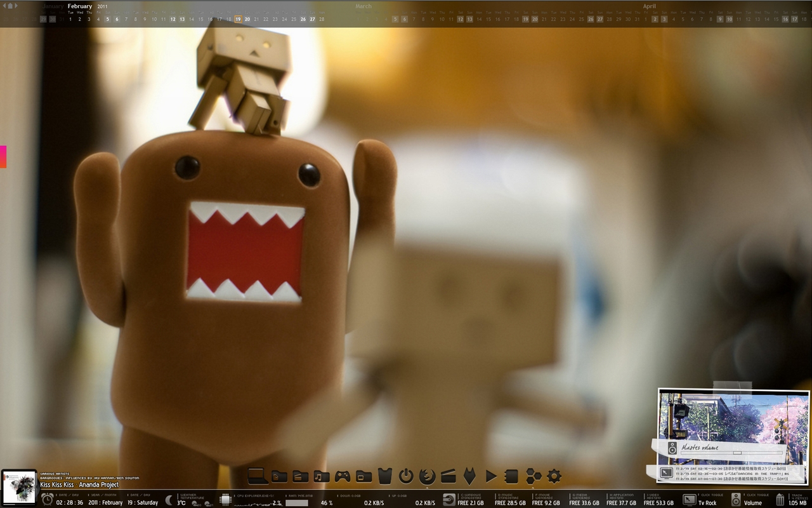Viewport: 812px width, 508px height.
Task: Open the music note folder in the dock
Action: click(322, 476)
